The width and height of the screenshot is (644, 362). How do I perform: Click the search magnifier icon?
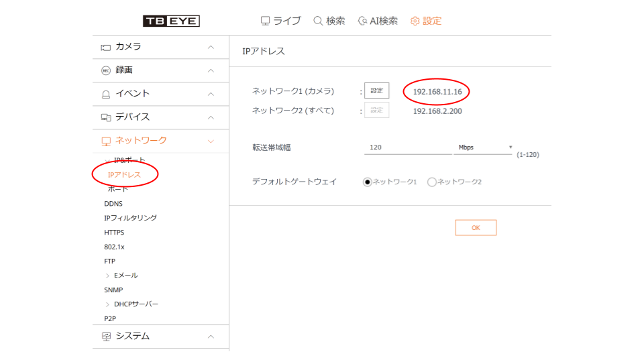coord(318,21)
